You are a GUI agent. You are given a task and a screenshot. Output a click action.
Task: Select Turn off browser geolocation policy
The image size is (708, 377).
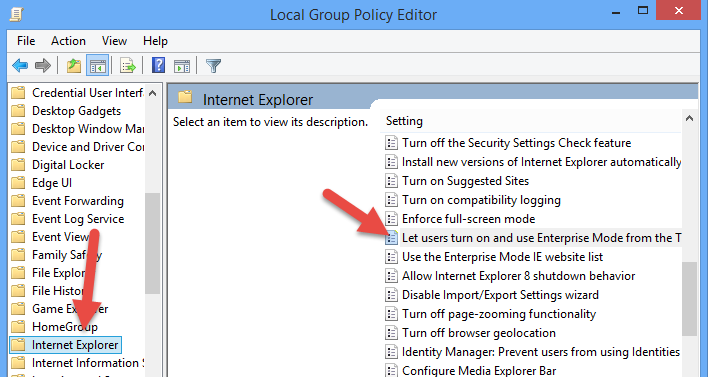[x=479, y=333]
